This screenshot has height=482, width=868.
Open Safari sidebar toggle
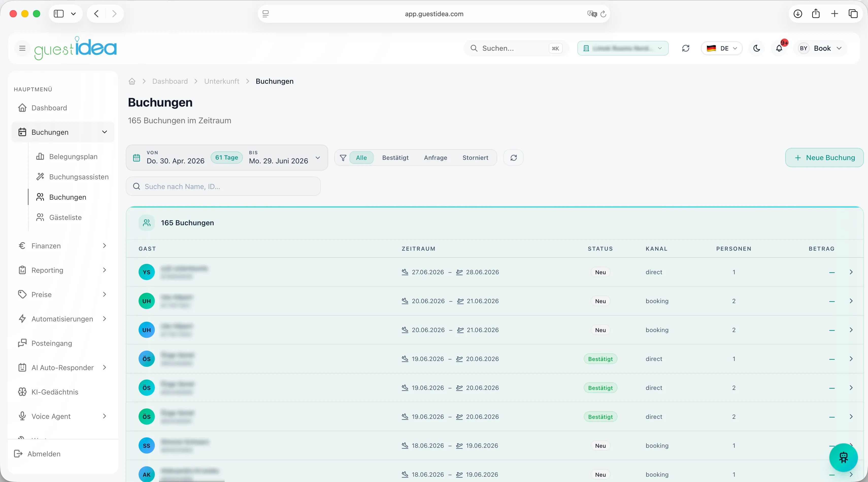coord(59,13)
